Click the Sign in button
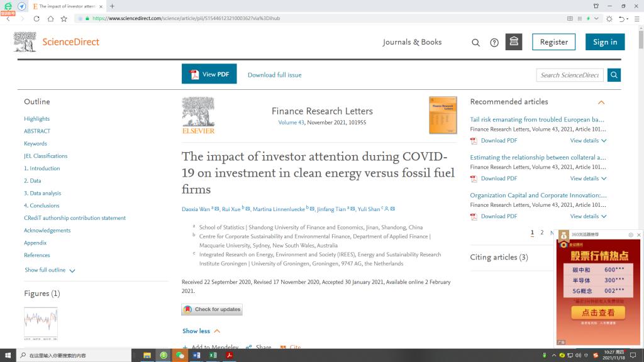This screenshot has height=362, width=644. 604,42
